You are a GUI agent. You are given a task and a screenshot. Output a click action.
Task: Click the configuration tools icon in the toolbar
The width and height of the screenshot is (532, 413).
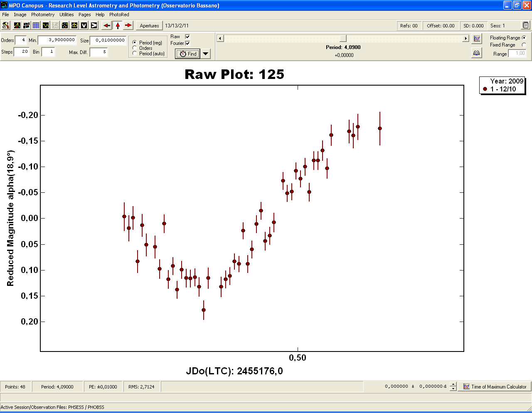(6, 25)
